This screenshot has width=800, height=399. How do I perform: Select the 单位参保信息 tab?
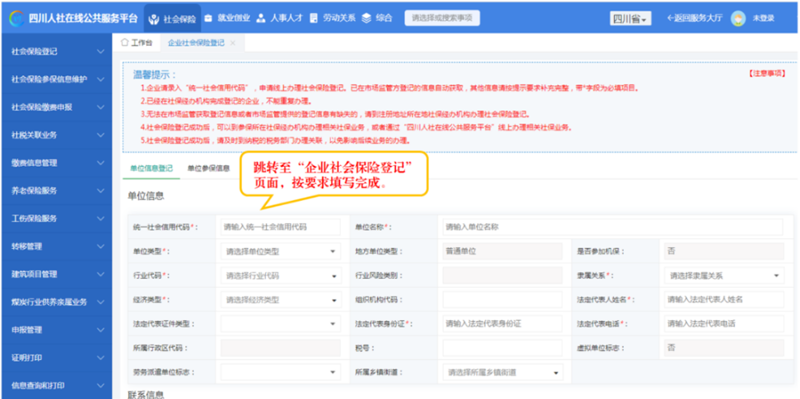(209, 168)
